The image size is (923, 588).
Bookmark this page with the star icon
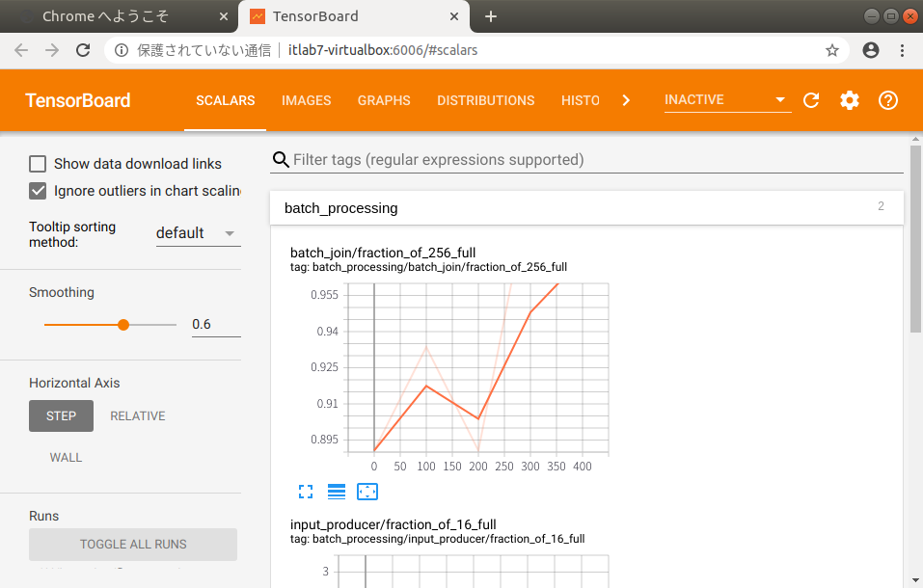click(831, 50)
